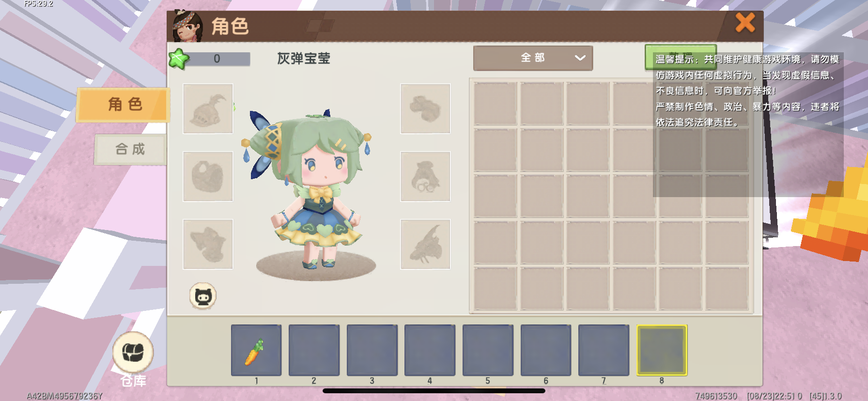This screenshot has height=401, width=868.
Task: Click the green star currency icon
Action: tap(178, 59)
